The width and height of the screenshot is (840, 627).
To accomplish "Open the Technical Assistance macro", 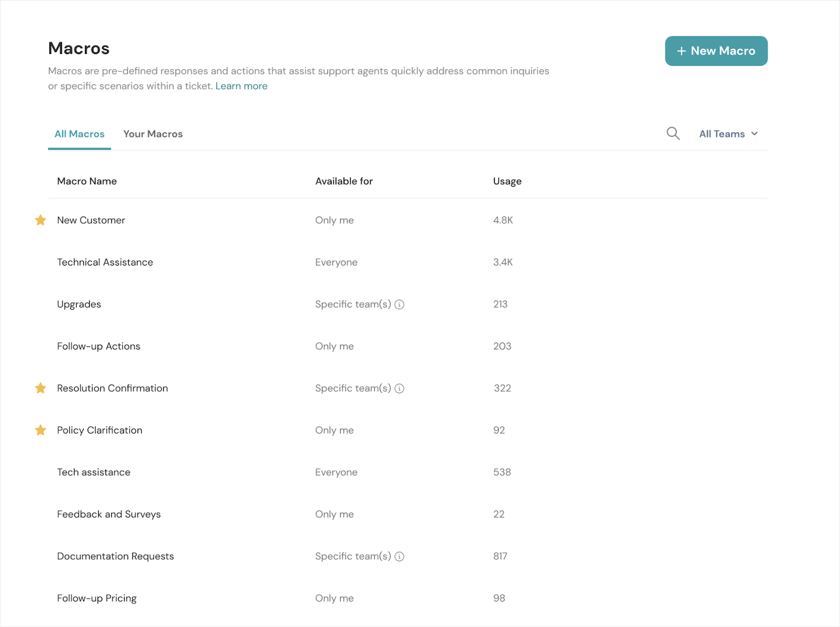I will [x=105, y=262].
